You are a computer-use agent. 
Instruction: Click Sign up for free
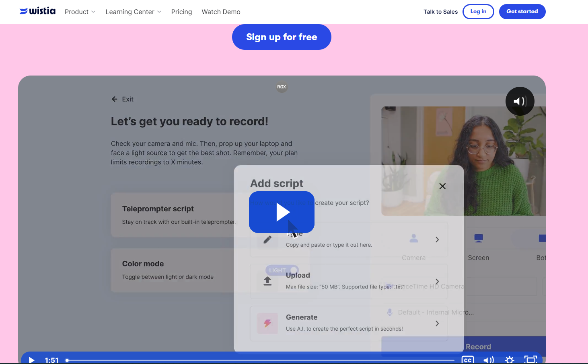pyautogui.click(x=282, y=37)
